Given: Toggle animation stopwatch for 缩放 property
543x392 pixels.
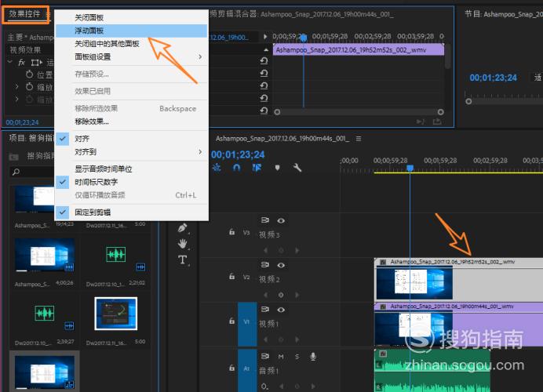Looking at the screenshot, I should point(29,86).
